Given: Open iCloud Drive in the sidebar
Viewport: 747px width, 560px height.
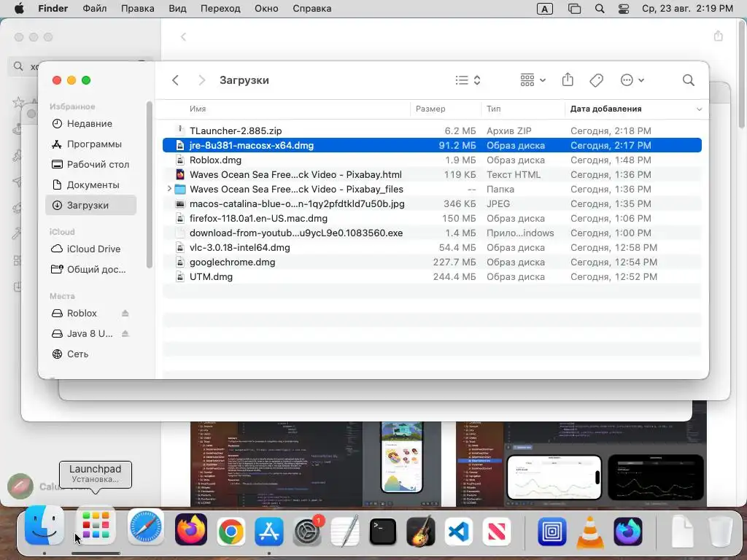Looking at the screenshot, I should [90, 249].
